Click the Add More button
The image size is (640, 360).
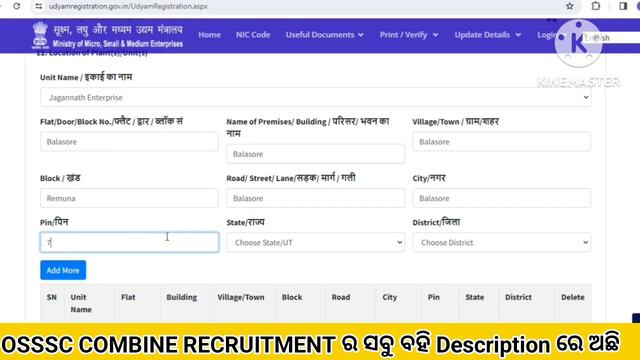(x=63, y=270)
